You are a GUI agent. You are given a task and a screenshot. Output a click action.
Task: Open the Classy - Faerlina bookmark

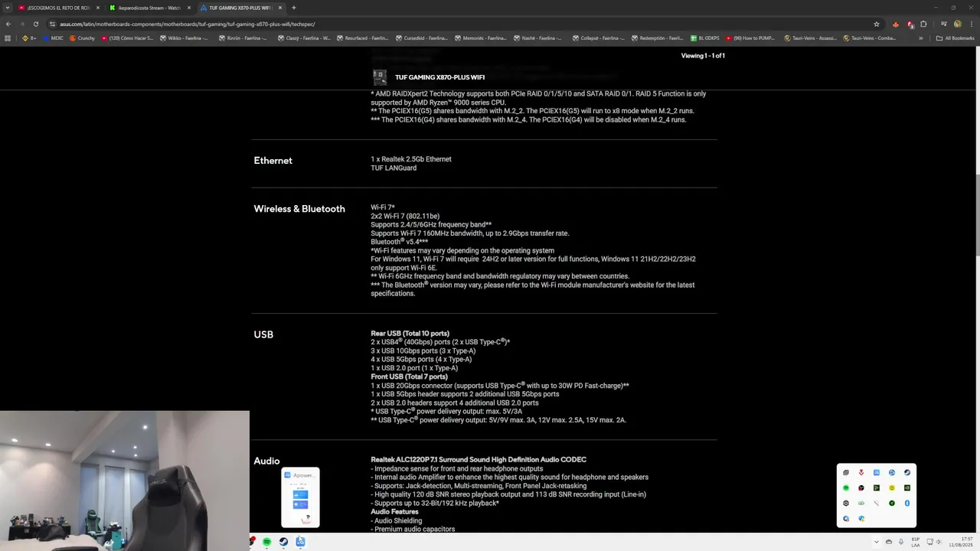tap(304, 38)
